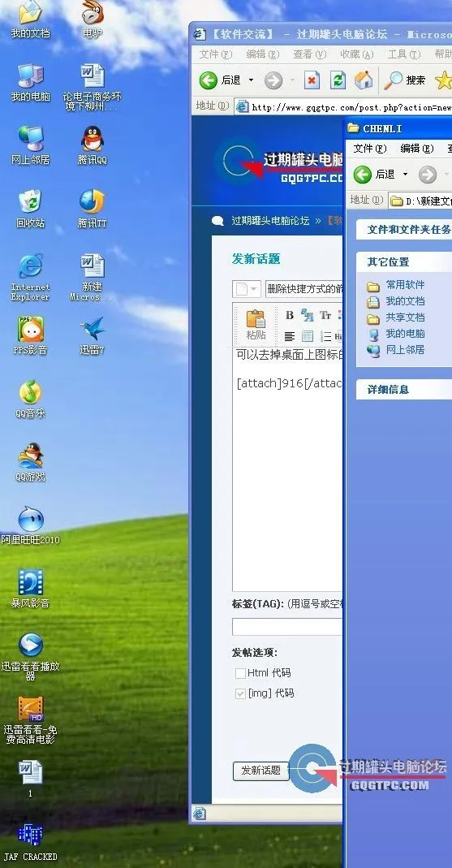
Task: Click the 粘贴 paste icon in post editor
Action: coord(256,325)
